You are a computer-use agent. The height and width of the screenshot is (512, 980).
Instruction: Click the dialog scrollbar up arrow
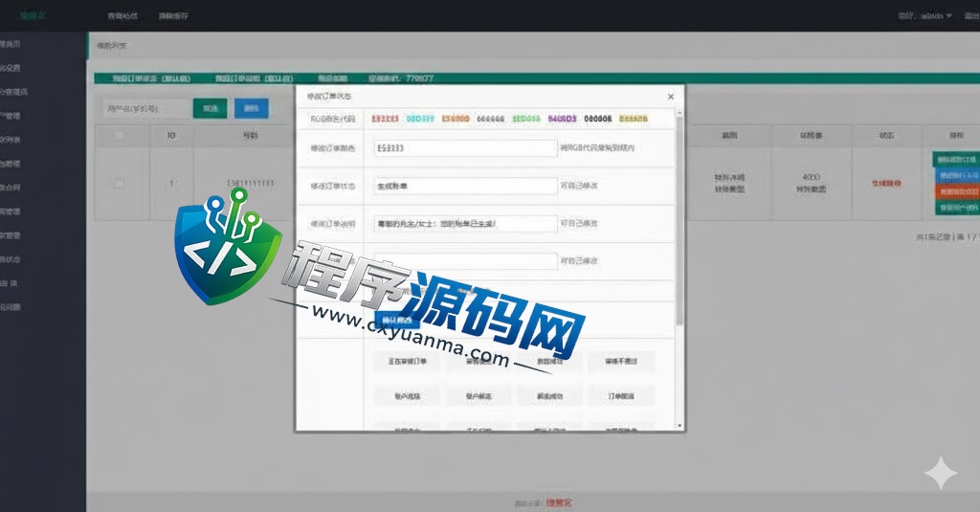pyautogui.click(x=679, y=113)
